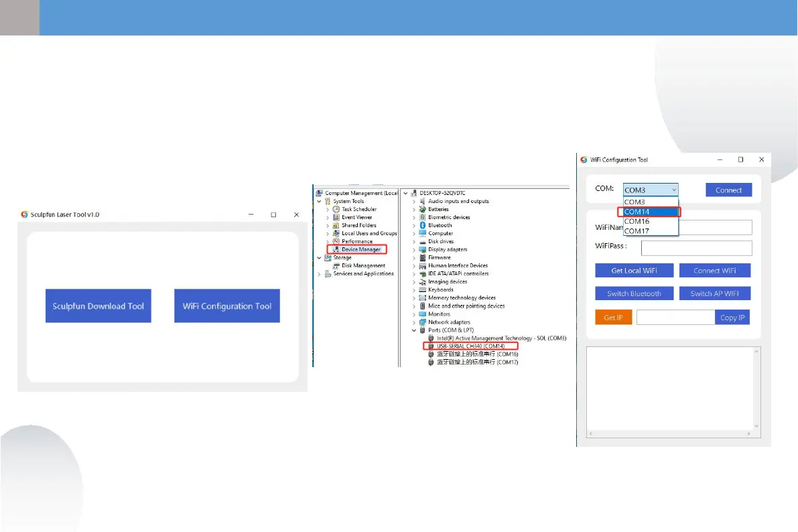
Task: Click Switch Bluetooth button
Action: [x=634, y=293]
